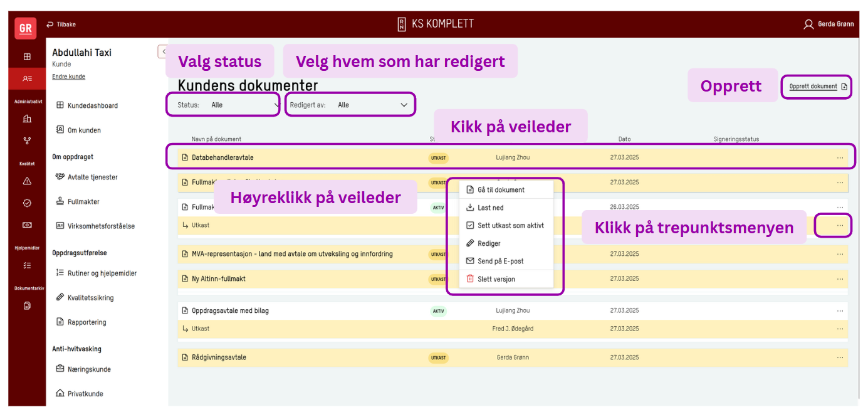This screenshot has height=417, width=868.
Task: Choose Rediger in the context menu
Action: coord(506,243)
